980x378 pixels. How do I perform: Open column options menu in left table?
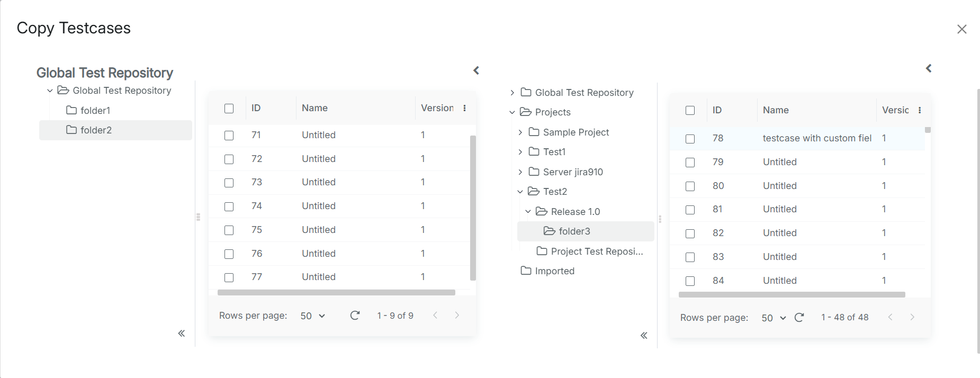click(464, 108)
